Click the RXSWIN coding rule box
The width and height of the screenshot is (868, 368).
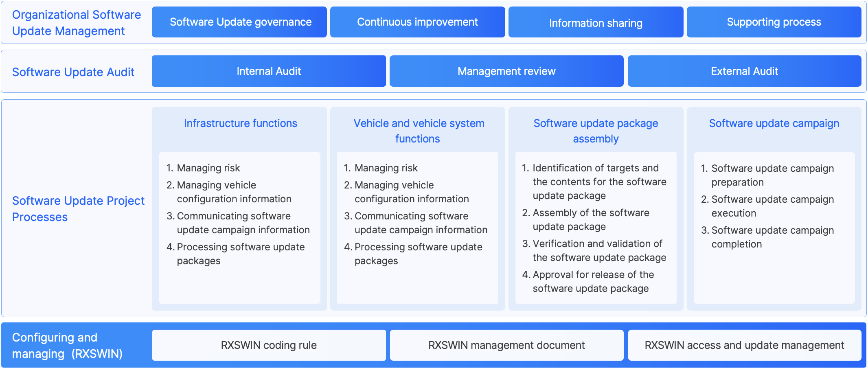point(269,345)
